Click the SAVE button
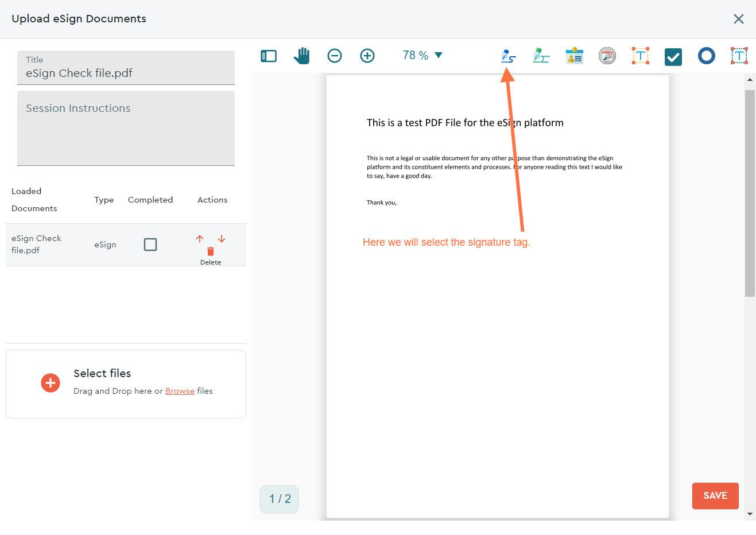This screenshot has width=756, height=535. pyautogui.click(x=715, y=496)
